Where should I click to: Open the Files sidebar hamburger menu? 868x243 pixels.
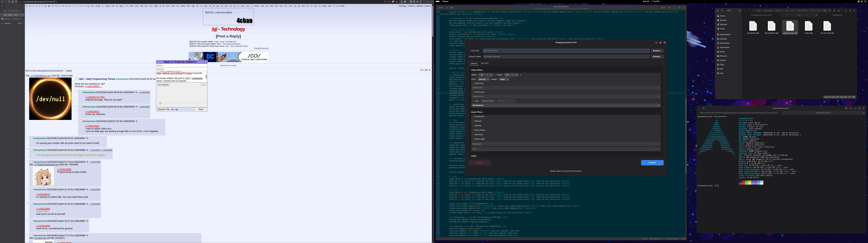pyautogui.click(x=740, y=11)
